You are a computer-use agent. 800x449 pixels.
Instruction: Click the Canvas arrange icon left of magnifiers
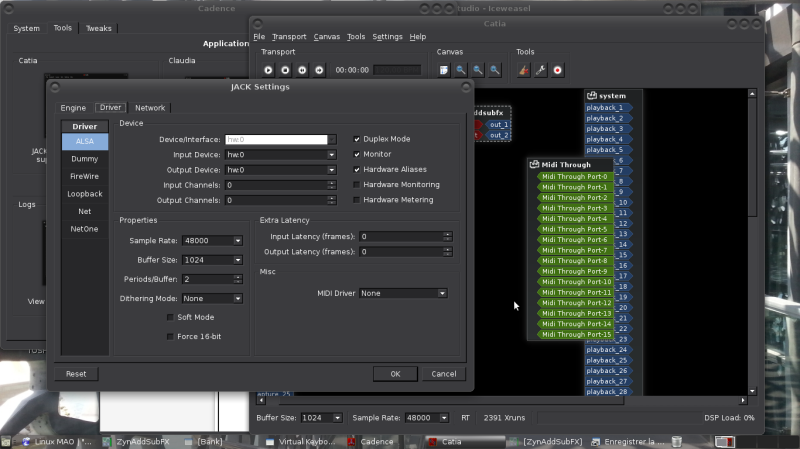[444, 70]
